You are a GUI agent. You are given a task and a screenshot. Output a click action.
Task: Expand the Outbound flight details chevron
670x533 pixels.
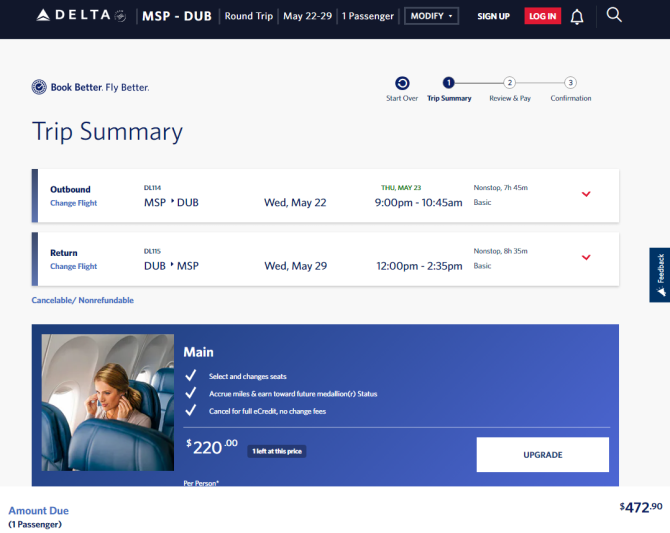click(x=586, y=194)
